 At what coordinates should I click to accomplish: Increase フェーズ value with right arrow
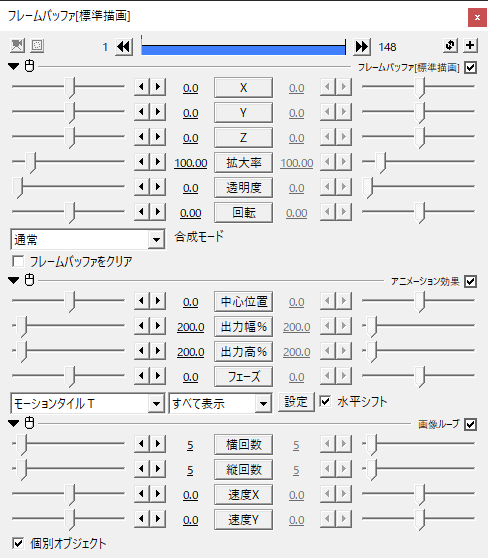point(158,376)
